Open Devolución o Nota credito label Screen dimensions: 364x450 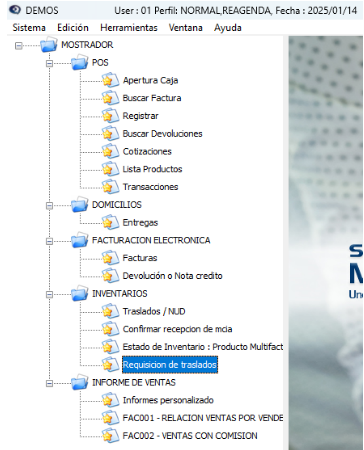click(x=172, y=276)
